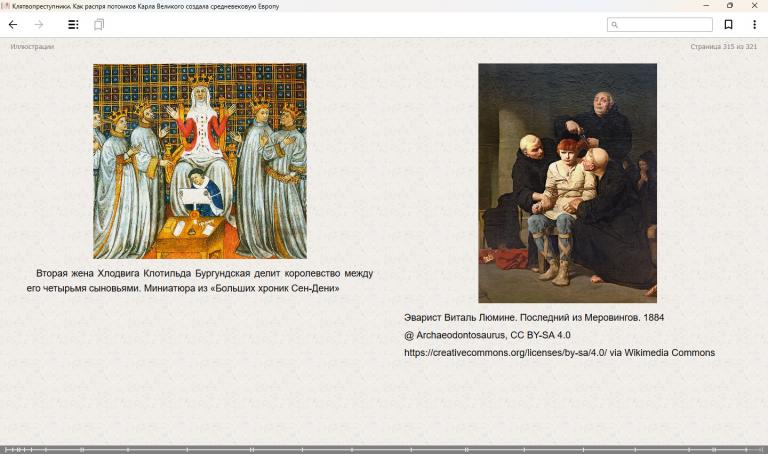The image size is (768, 454).
Task: Click the 'Иллюстрации' chapter label
Action: 32,47
